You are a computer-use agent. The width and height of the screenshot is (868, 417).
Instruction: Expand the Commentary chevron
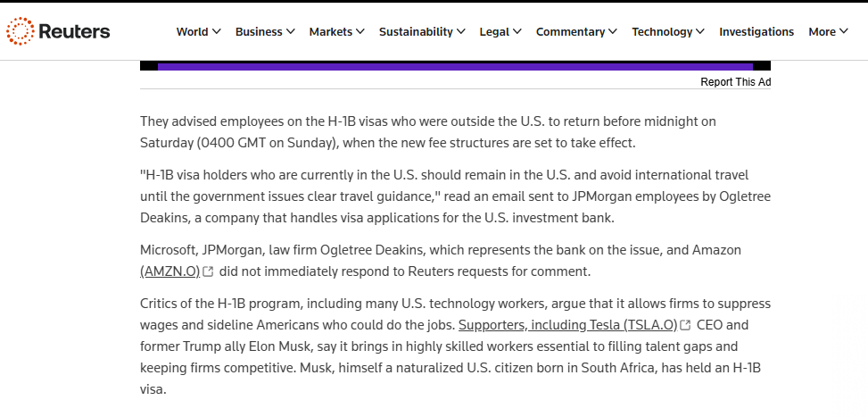click(x=613, y=32)
